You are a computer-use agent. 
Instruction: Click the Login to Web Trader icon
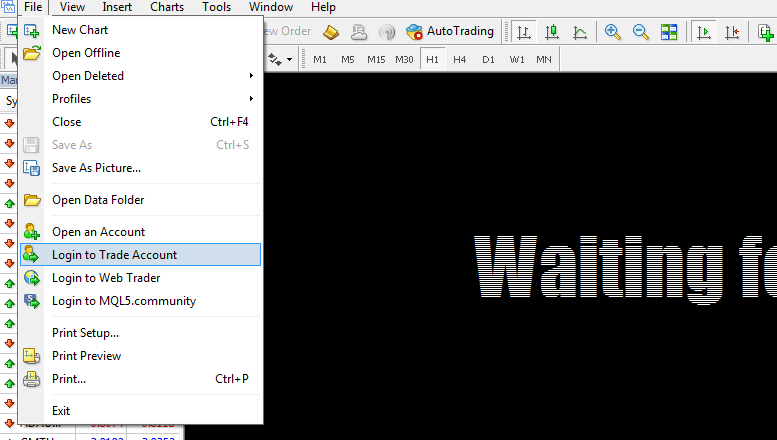[32, 278]
